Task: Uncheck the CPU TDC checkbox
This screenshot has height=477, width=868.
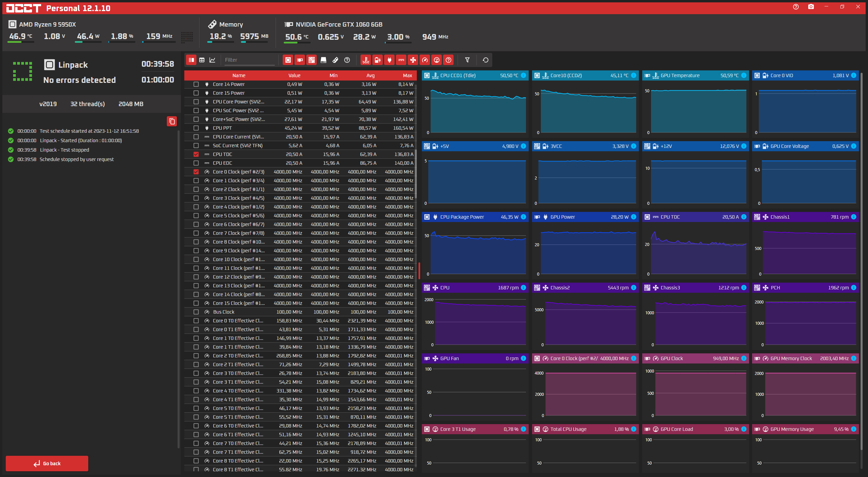Action: 196,154
